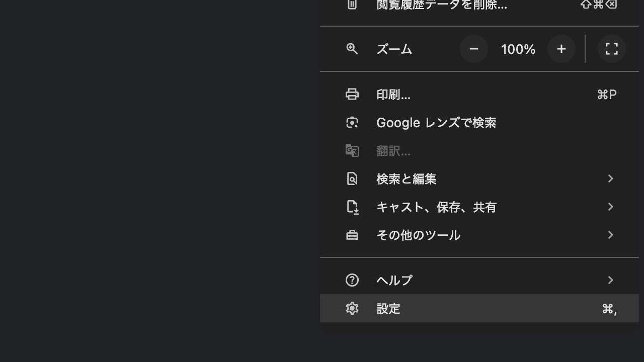
Task: Click the Google Lens camera icon
Action: [352, 123]
